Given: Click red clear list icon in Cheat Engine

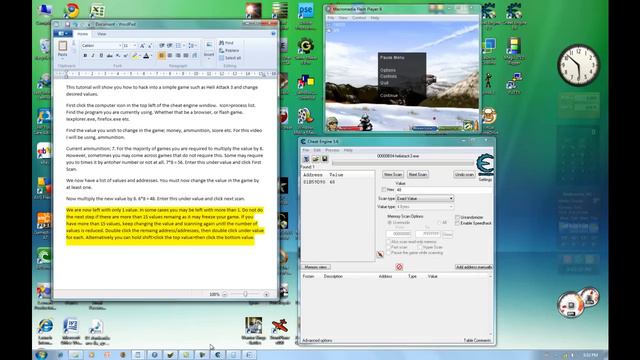Looking at the screenshot, I should click(x=399, y=267).
